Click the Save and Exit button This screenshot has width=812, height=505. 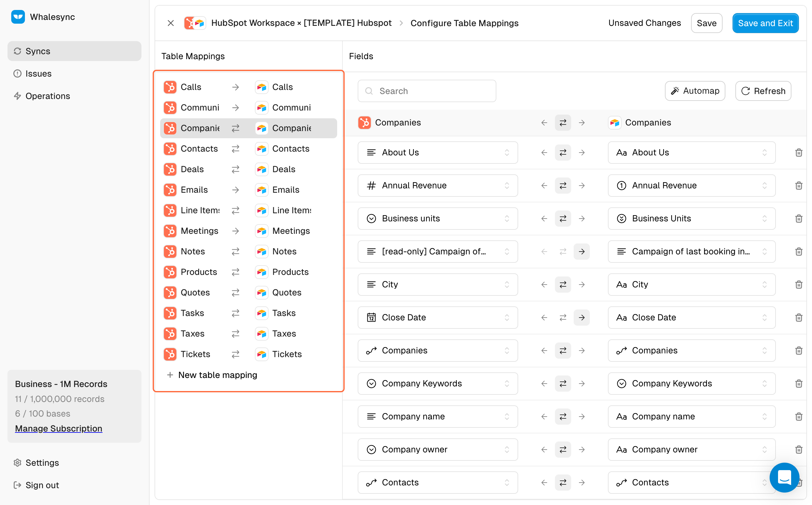click(765, 23)
